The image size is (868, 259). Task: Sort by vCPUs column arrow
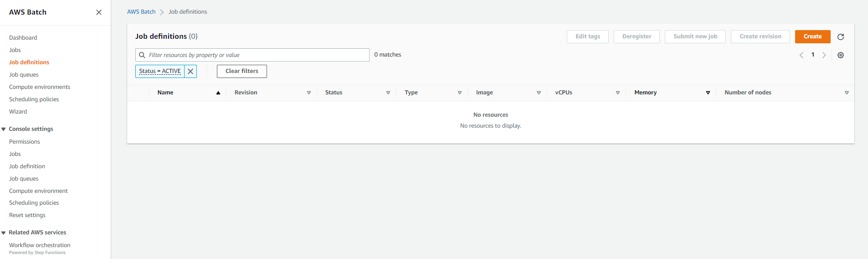pyautogui.click(x=618, y=93)
